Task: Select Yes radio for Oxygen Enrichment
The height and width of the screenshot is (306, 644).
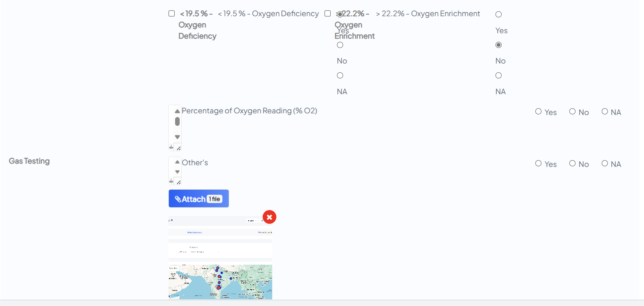Action: [x=498, y=15]
